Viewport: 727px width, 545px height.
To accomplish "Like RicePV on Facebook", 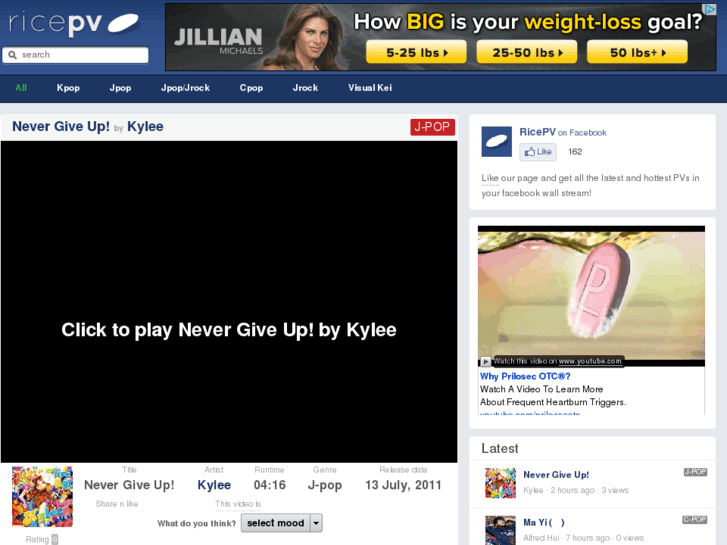I will click(538, 152).
